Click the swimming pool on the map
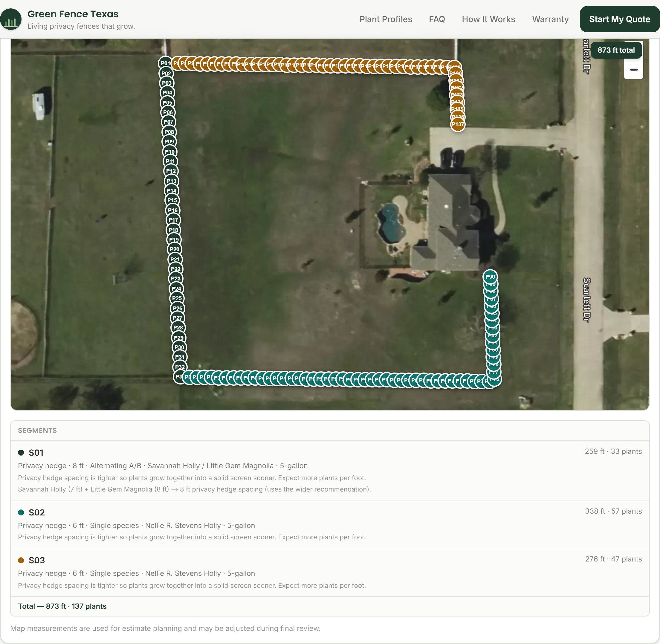Screen dimensions: 660x644 [x=392, y=223]
